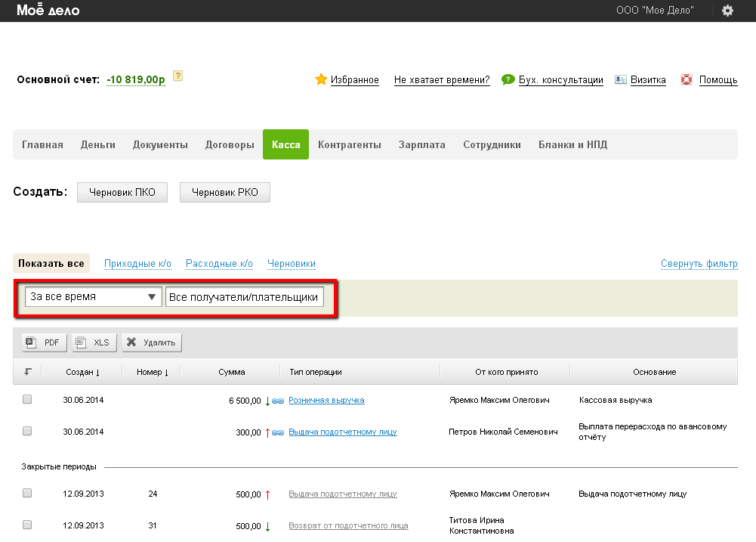Sort the table by Номер column

click(153, 372)
